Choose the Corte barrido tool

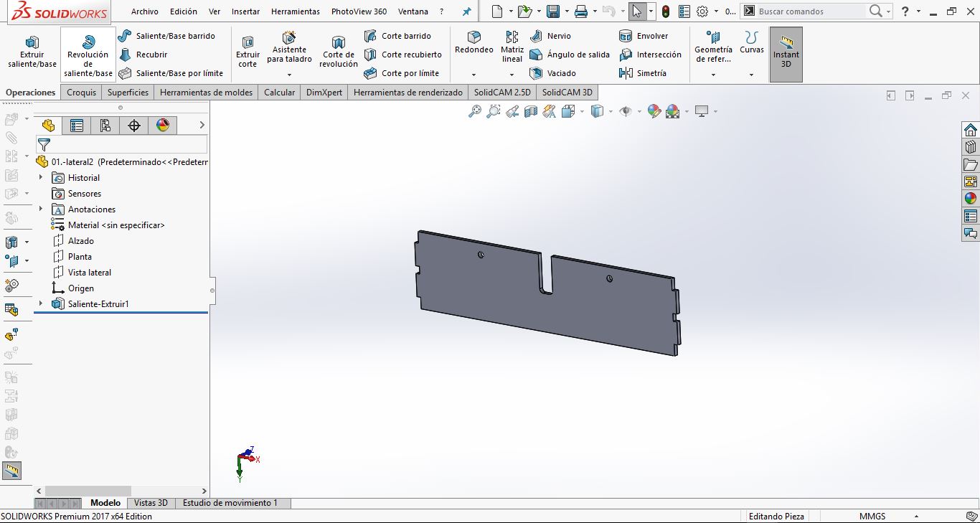(397, 36)
